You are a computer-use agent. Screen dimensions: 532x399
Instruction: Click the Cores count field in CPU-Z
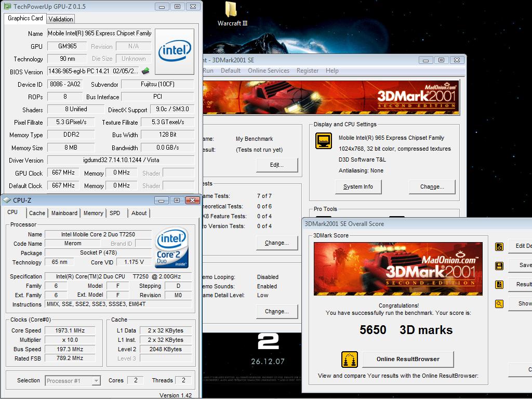click(136, 381)
